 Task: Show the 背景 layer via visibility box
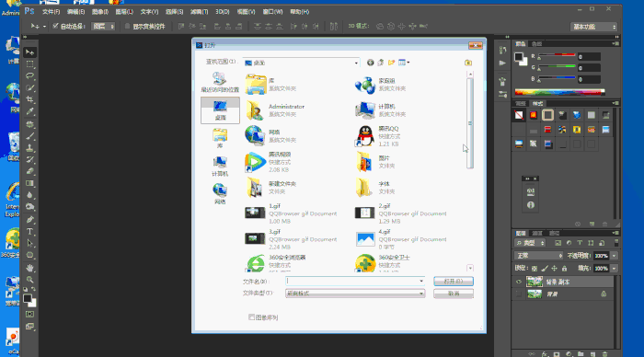tap(518, 294)
